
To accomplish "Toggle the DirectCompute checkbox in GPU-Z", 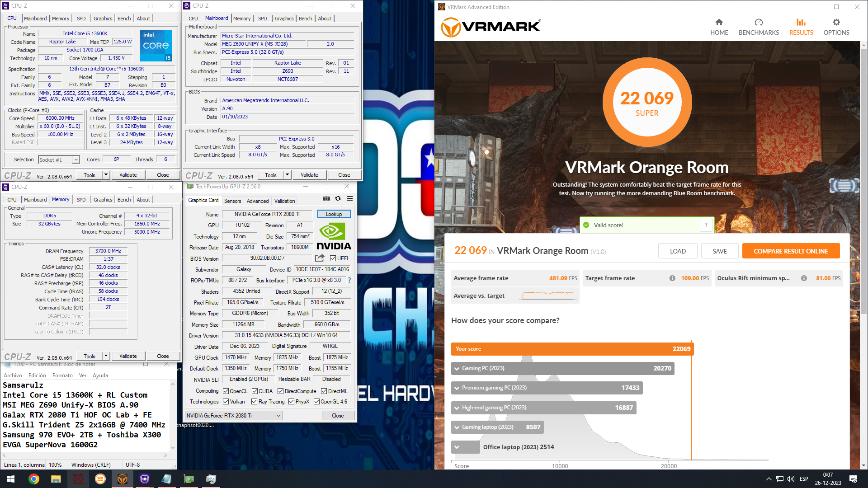I will coord(280,391).
